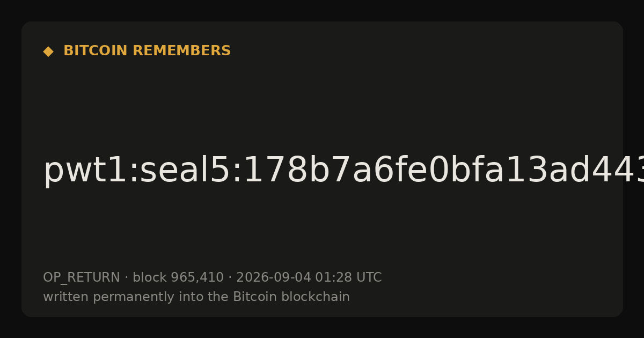Click the words 'Bitcoin blockchain' in caption
This screenshot has width=644, height=338.
click(291, 297)
